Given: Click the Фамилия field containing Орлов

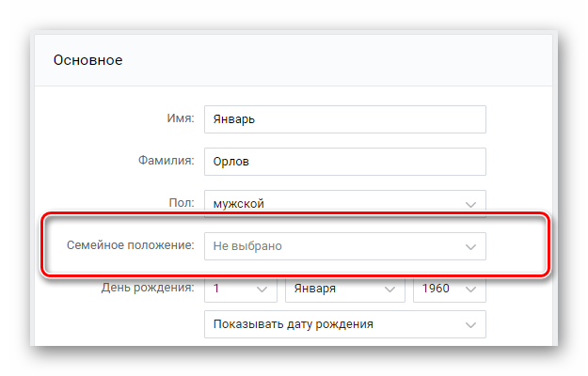Looking at the screenshot, I should point(345,162).
